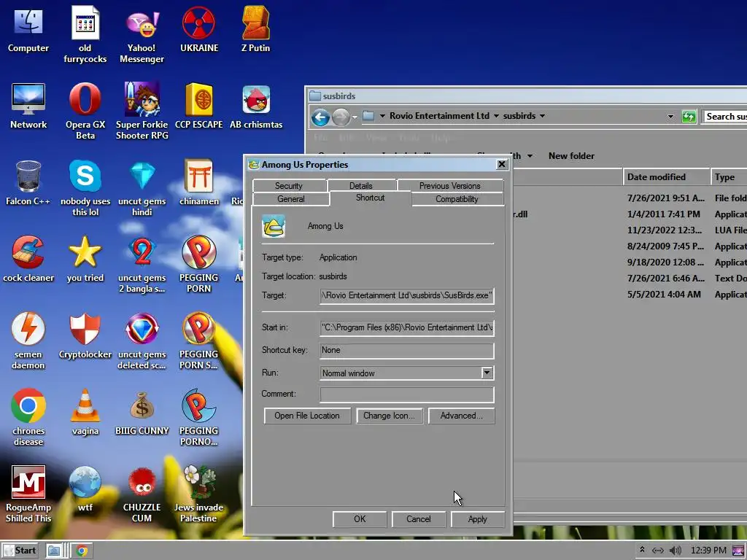The height and width of the screenshot is (560, 747).
Task: Click the Search susbirds box
Action: [724, 116]
